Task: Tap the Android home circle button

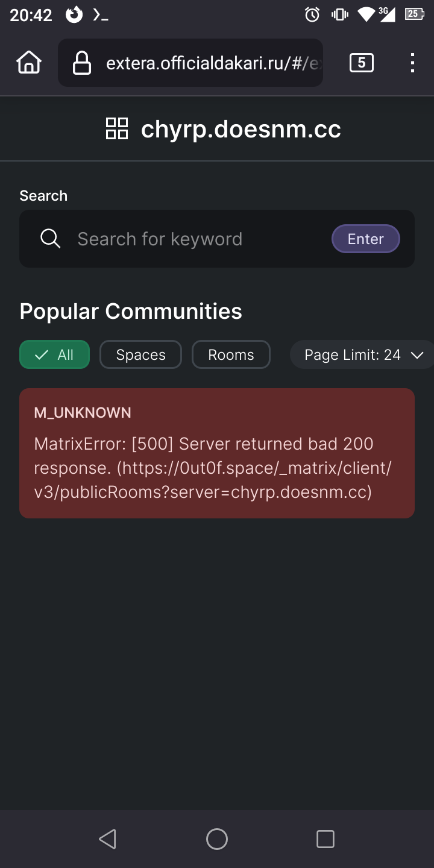Action: pos(217,839)
